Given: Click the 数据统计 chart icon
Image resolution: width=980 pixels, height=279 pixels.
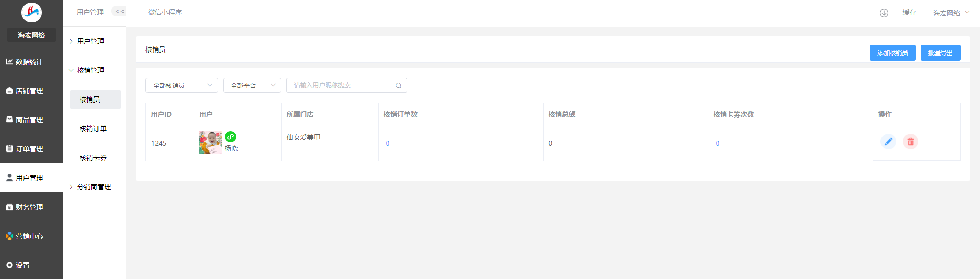Looking at the screenshot, I should (9, 61).
